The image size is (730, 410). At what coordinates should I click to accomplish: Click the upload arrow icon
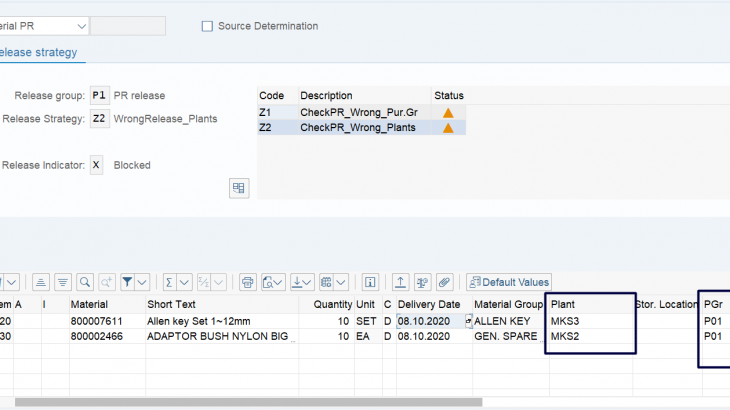click(x=400, y=282)
